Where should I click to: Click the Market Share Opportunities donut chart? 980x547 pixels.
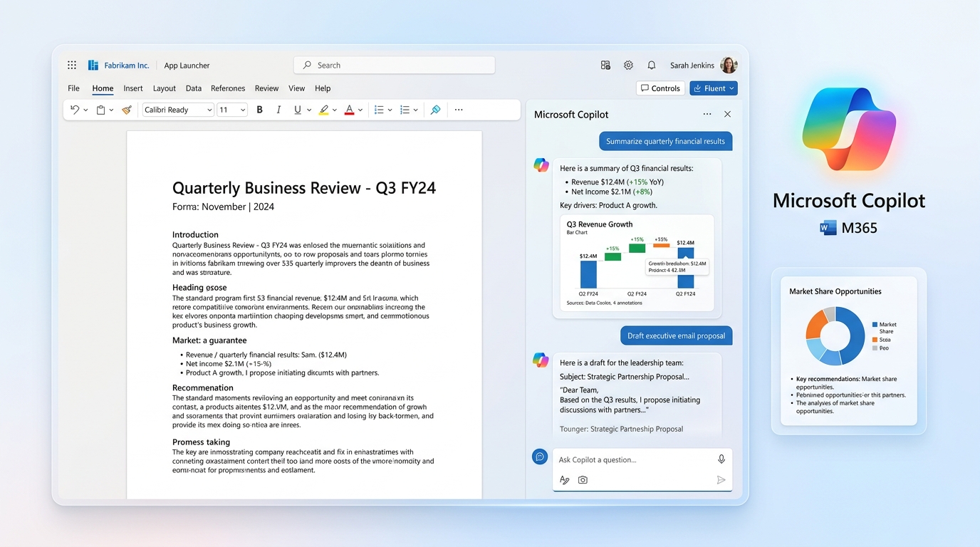click(835, 335)
